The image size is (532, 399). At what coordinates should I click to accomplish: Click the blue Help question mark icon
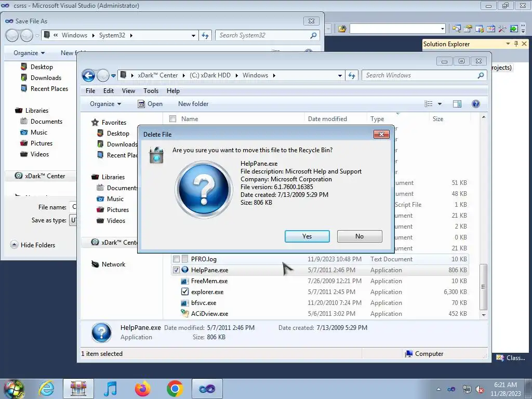(476, 104)
